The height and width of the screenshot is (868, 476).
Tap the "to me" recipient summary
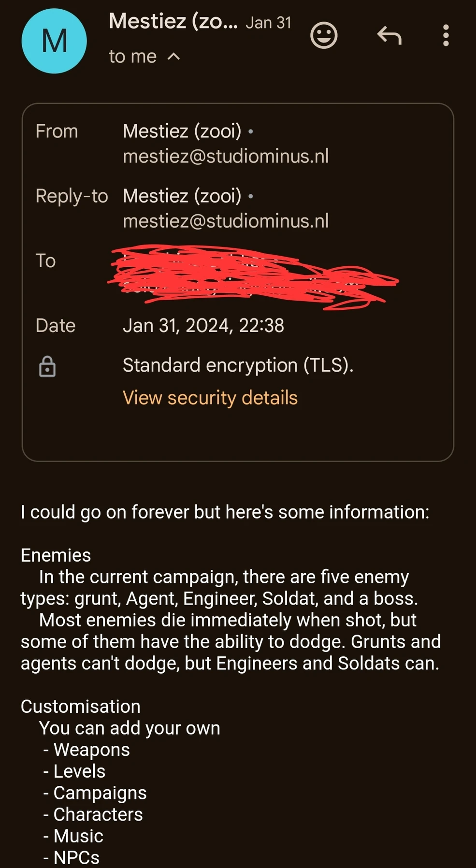132,57
